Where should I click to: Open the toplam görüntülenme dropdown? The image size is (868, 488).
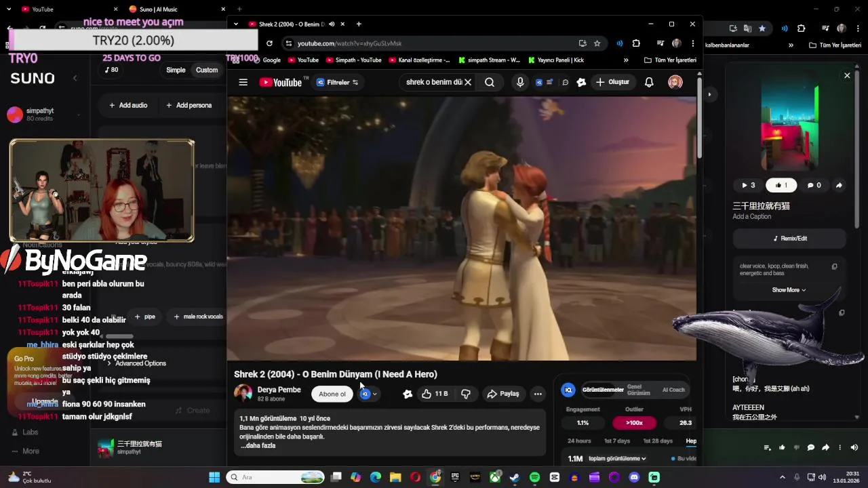[x=617, y=459]
